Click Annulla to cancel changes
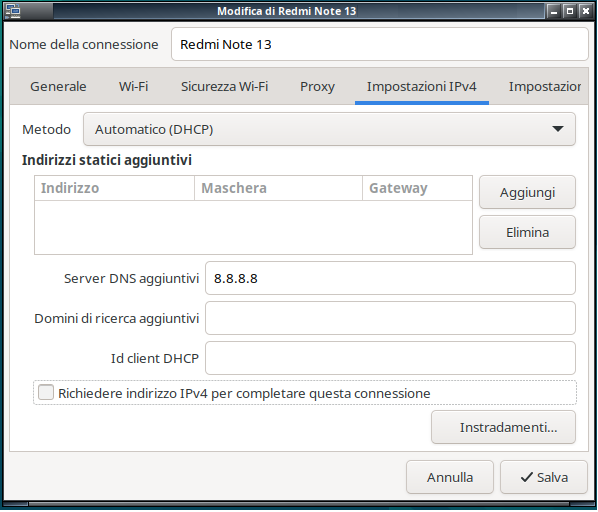 click(450, 477)
